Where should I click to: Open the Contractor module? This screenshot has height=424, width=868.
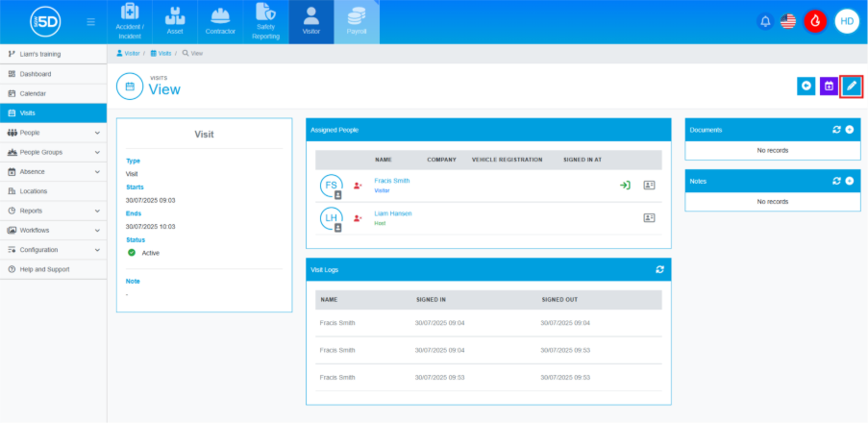[x=220, y=22]
